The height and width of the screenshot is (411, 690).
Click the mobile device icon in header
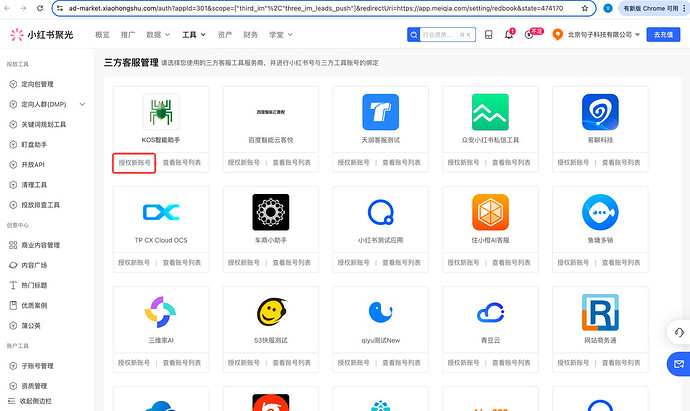[488, 34]
